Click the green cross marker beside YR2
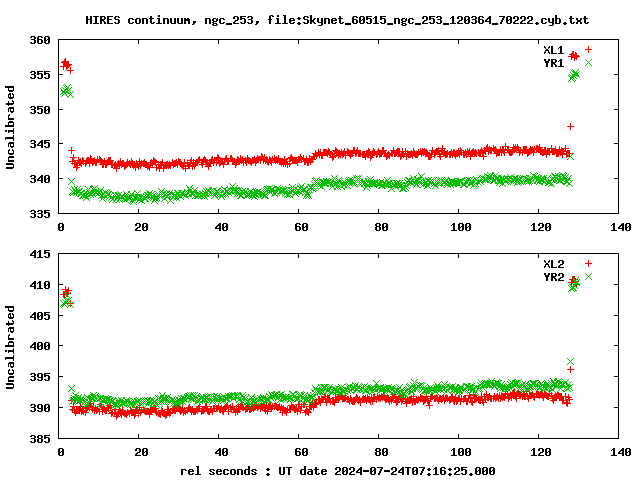The height and width of the screenshot is (480, 640). click(x=588, y=276)
